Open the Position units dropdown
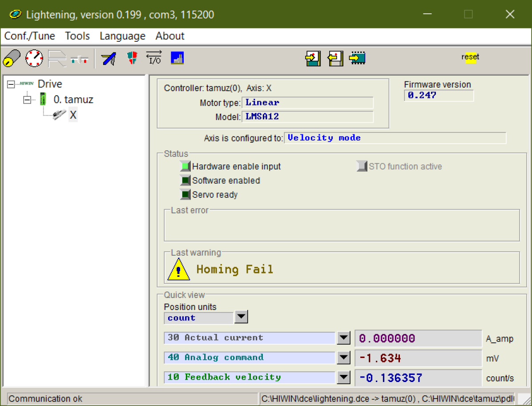532x406 pixels. tap(241, 318)
